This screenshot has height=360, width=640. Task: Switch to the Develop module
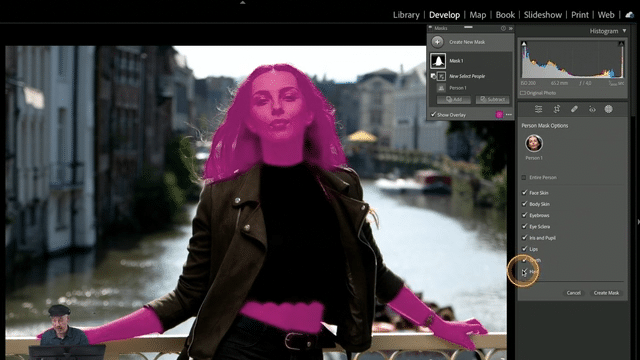[x=444, y=15]
